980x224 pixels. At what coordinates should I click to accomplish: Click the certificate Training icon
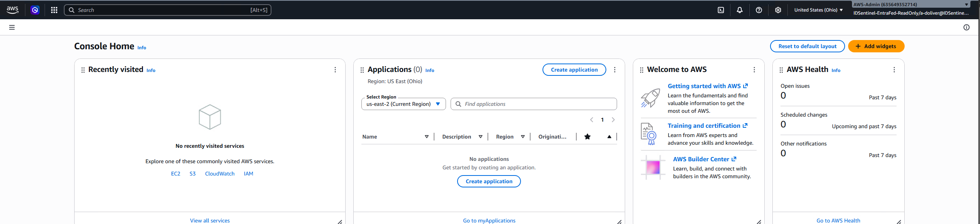coord(649,134)
